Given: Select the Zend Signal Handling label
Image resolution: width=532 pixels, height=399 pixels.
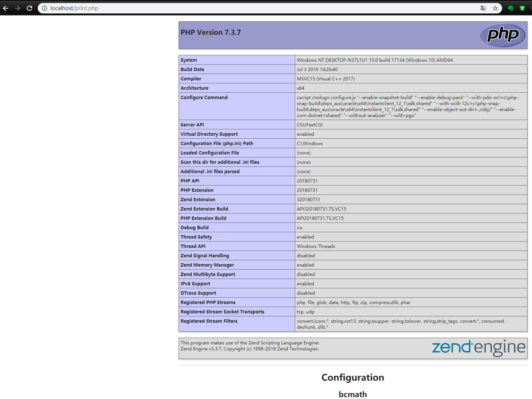Looking at the screenshot, I should 206,256.
